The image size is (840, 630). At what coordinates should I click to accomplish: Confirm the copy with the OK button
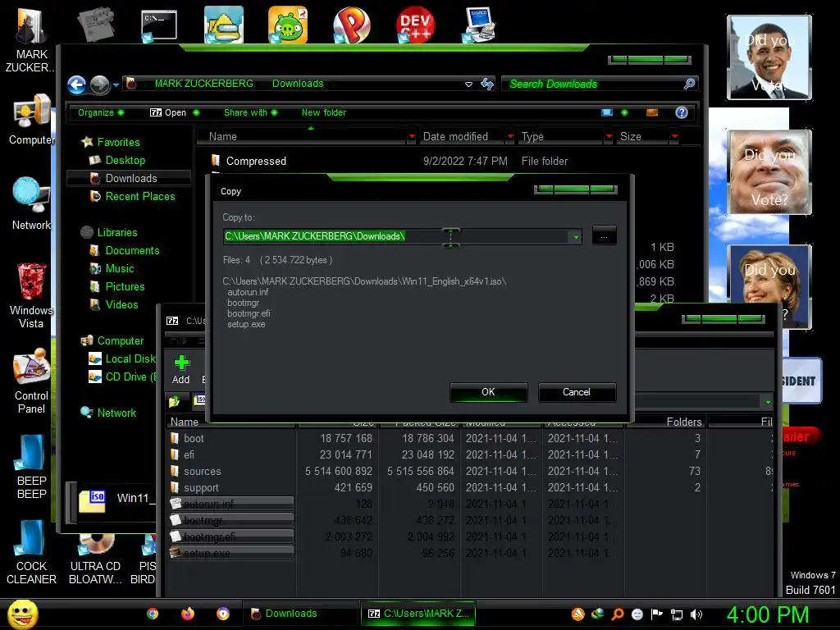tap(489, 392)
